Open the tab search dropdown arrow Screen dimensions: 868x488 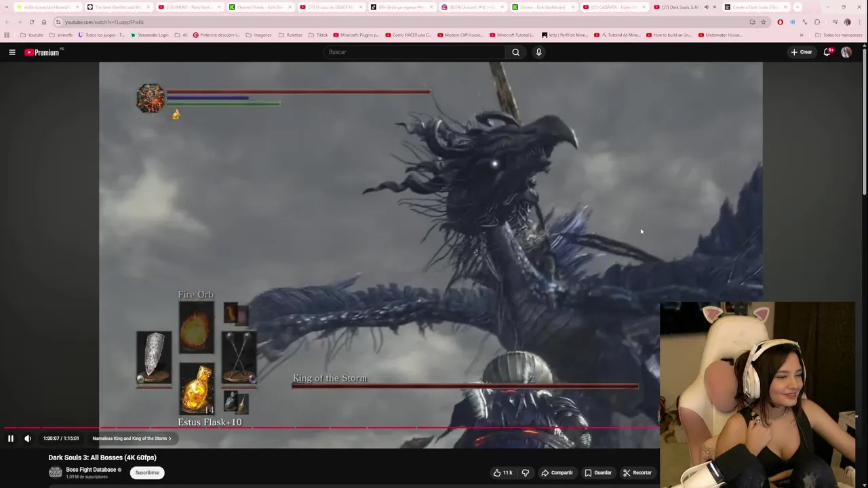coord(7,7)
